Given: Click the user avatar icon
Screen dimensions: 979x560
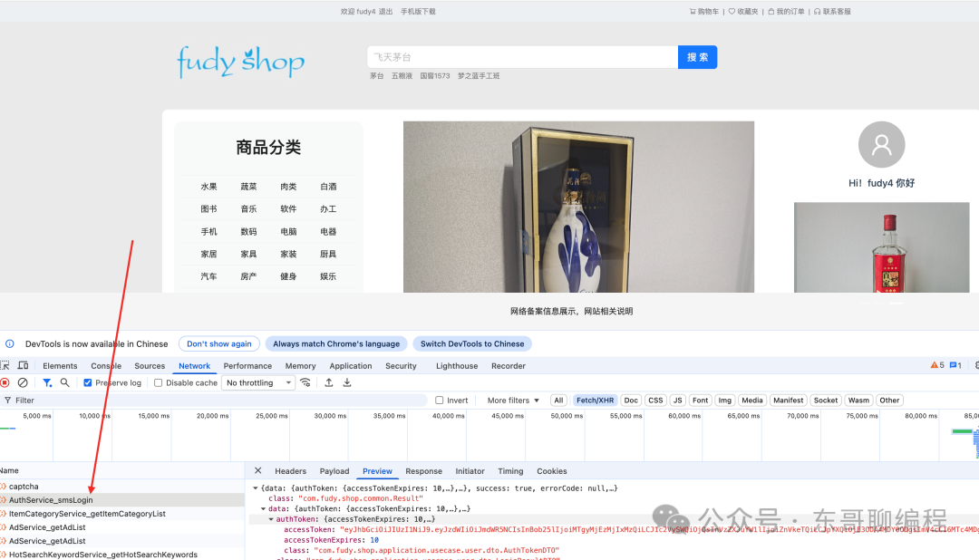Looking at the screenshot, I should (x=881, y=144).
